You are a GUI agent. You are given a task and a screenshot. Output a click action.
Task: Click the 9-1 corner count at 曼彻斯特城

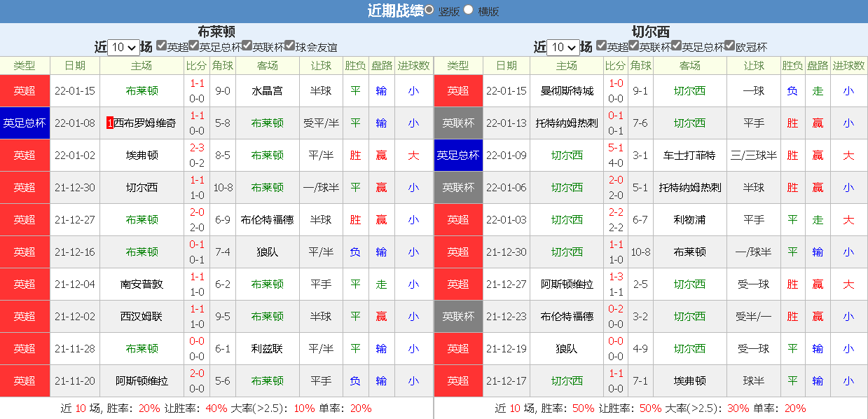[640, 90]
